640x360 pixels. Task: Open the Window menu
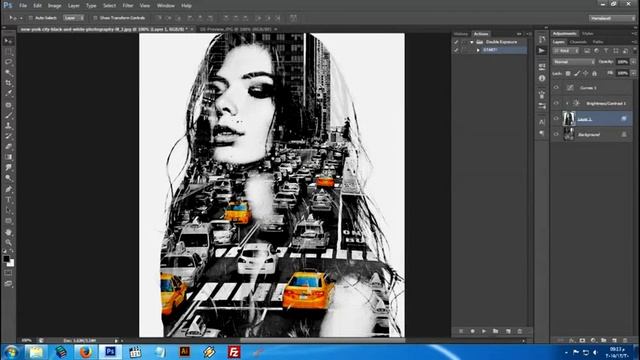click(x=166, y=6)
